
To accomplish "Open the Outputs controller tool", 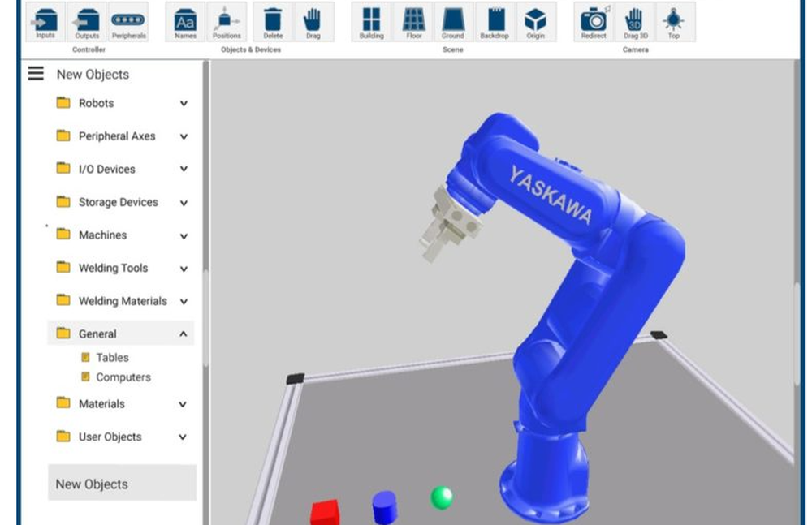I will point(87,22).
